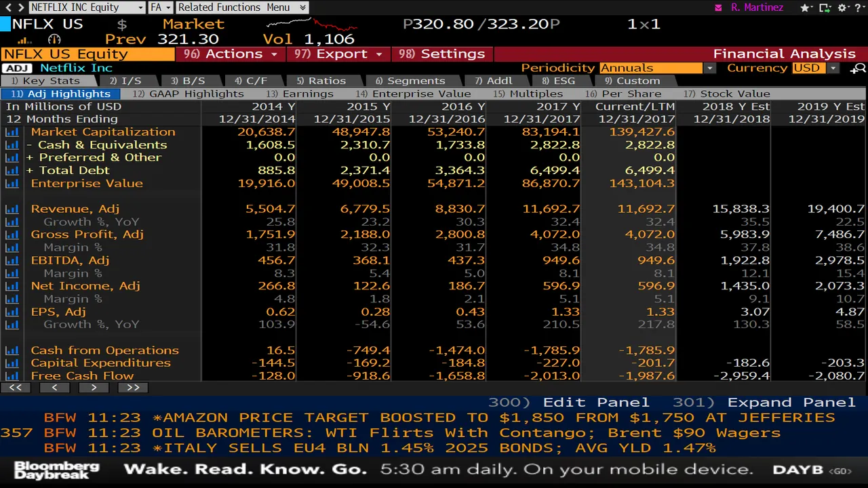Select the Multiples sub-tab
This screenshot has height=488, width=868.
(x=528, y=94)
